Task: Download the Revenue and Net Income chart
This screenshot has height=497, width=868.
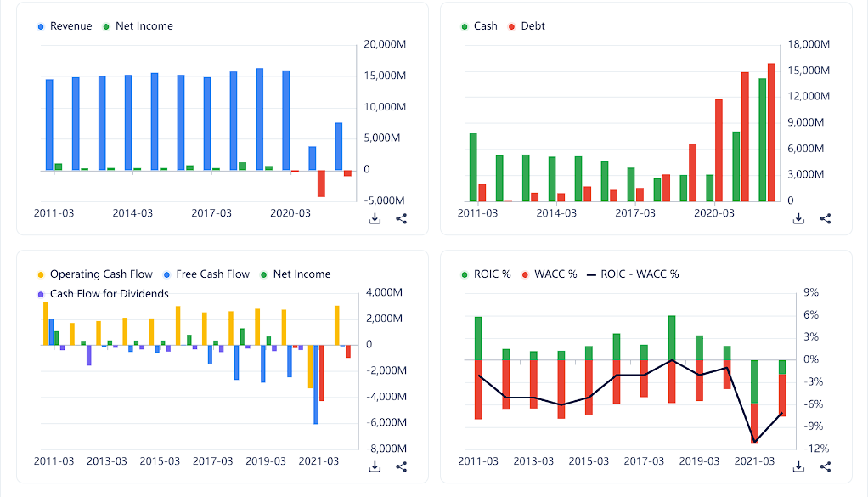Action: click(375, 218)
